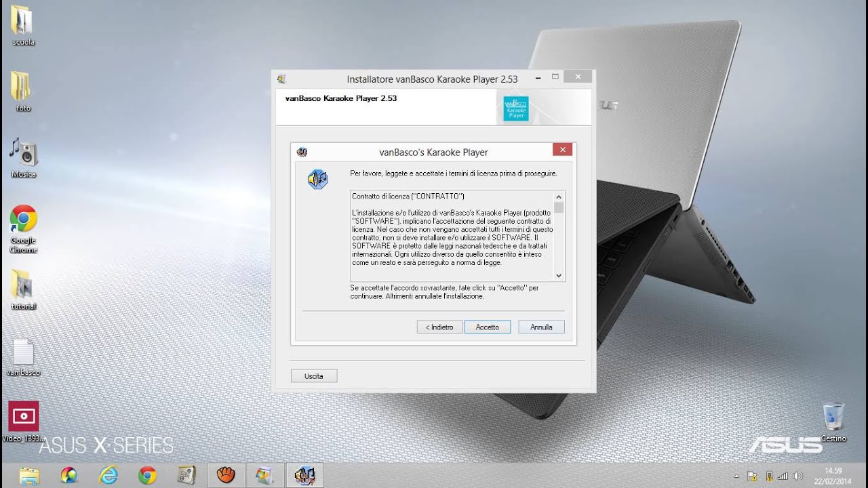Viewport: 868px width, 488px height.
Task: Click the Accetto button to accept license
Action: [x=487, y=327]
